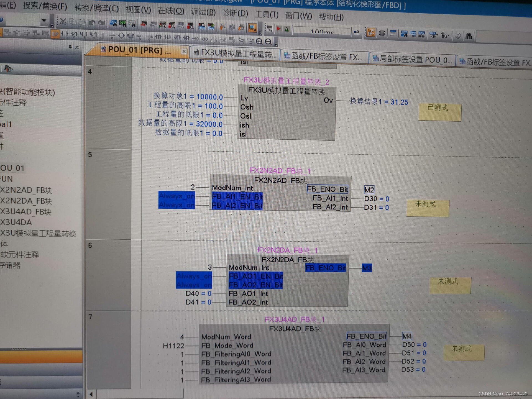
Task: Open the Dev eye icon's dropdown arrow
Action: tap(437, 35)
